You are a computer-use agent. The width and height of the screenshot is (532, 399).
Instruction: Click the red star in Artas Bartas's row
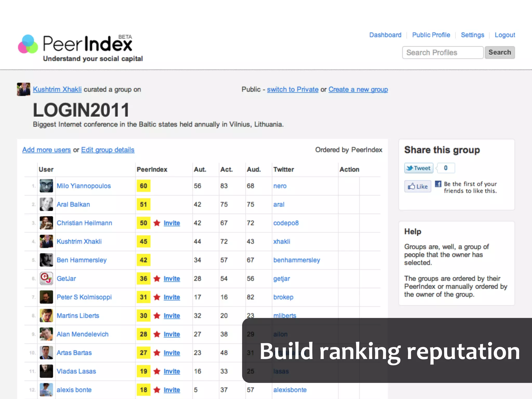tap(157, 353)
